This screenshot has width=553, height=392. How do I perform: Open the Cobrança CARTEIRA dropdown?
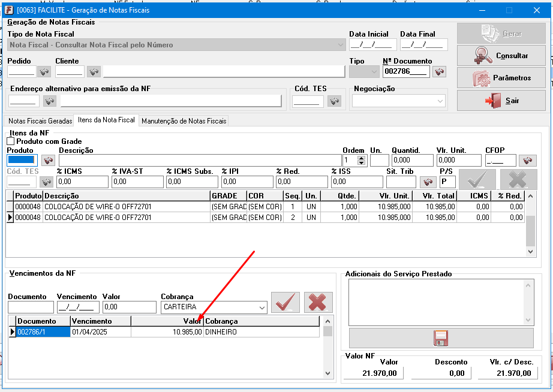[262, 307]
